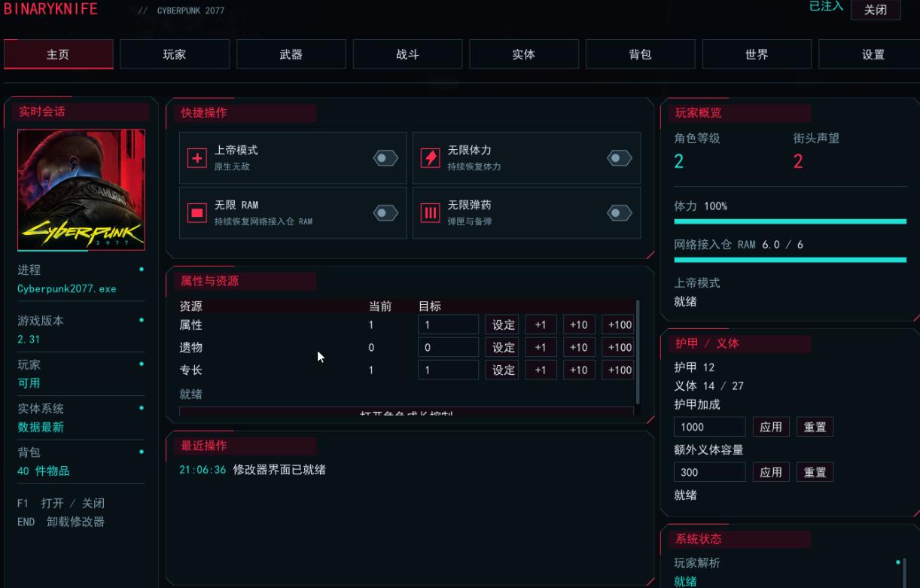Click 设定 in the 遗物 row
The image size is (920, 588).
502,347
